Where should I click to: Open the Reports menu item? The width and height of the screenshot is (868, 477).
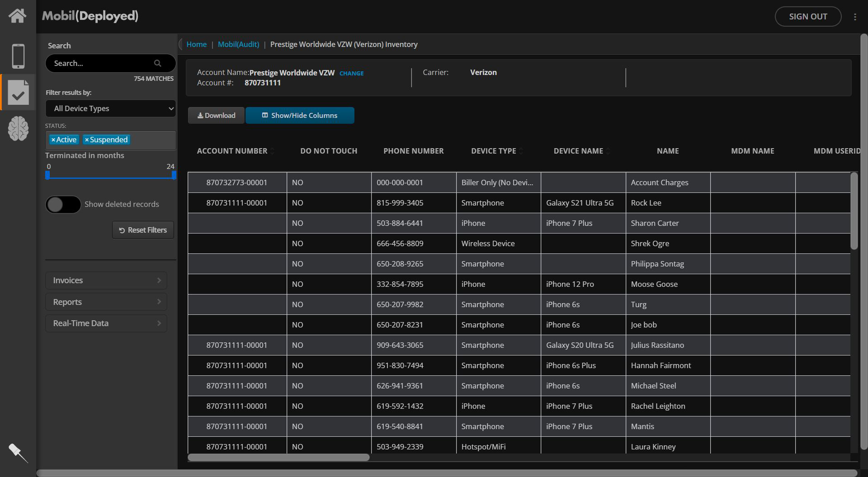click(106, 302)
